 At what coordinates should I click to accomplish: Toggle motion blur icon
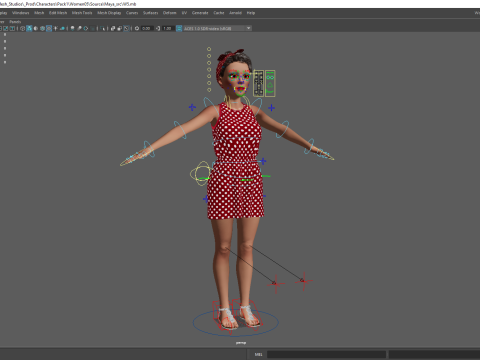tap(79, 29)
